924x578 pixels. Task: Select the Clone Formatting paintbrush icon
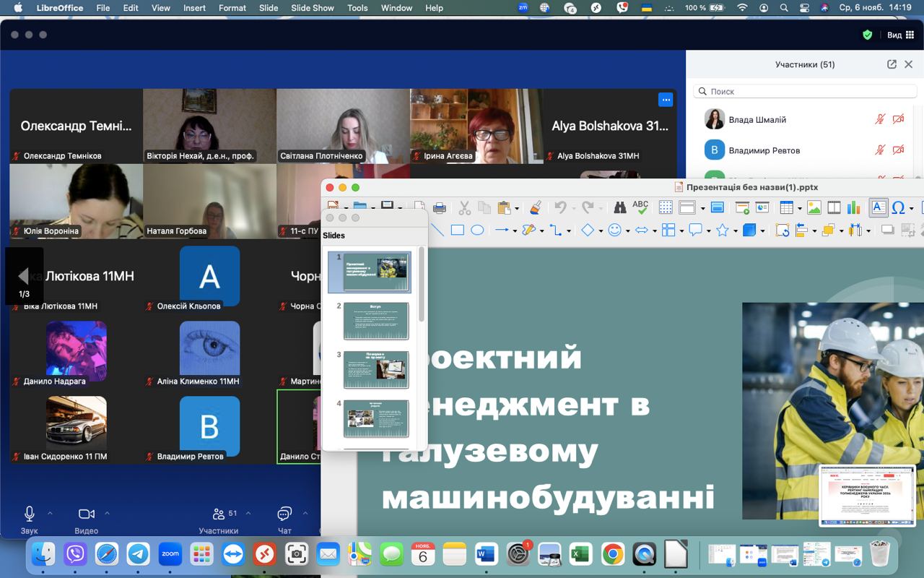[535, 208]
